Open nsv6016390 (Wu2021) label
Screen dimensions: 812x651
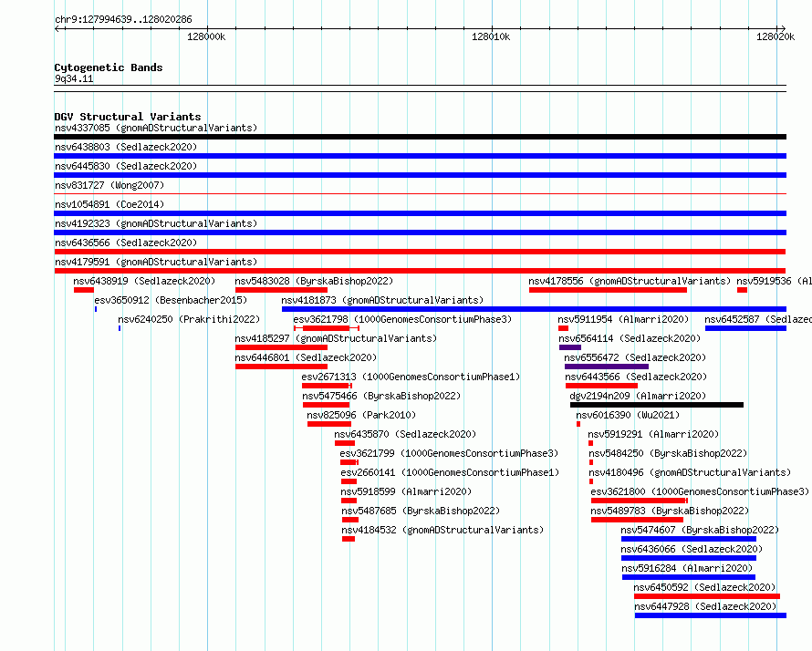click(628, 415)
